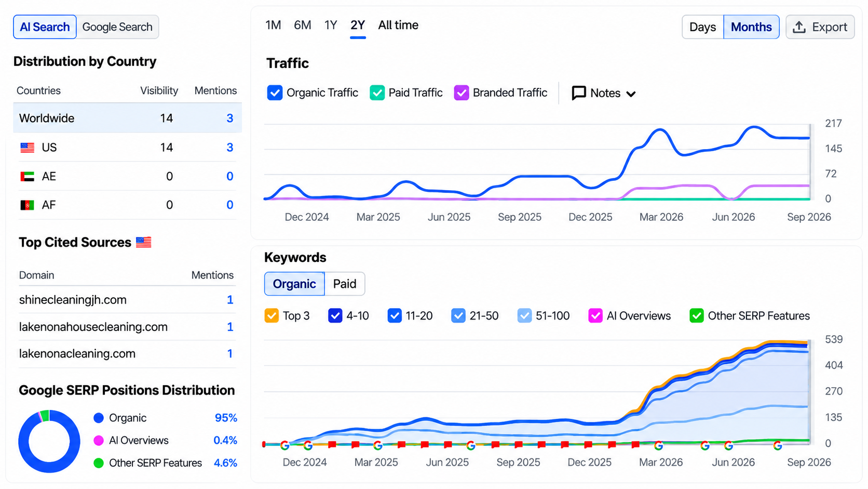Select the 2Y time range

tap(358, 25)
